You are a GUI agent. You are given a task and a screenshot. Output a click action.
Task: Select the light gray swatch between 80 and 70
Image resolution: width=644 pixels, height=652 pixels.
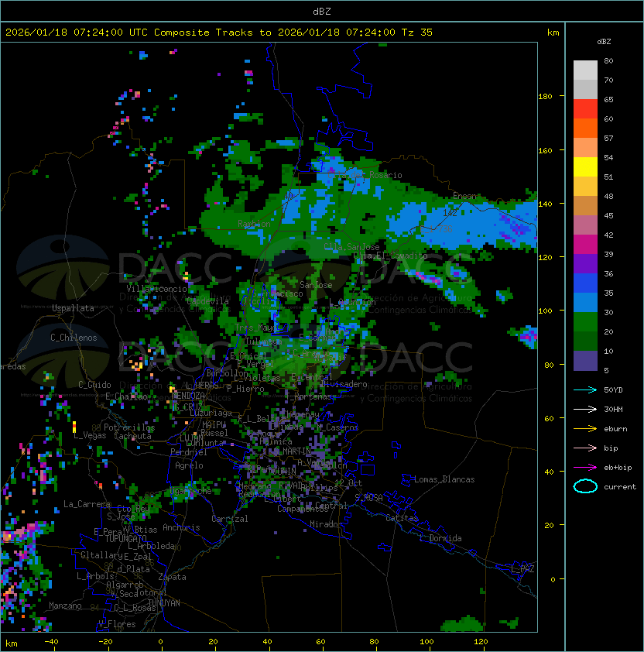pyautogui.click(x=585, y=70)
